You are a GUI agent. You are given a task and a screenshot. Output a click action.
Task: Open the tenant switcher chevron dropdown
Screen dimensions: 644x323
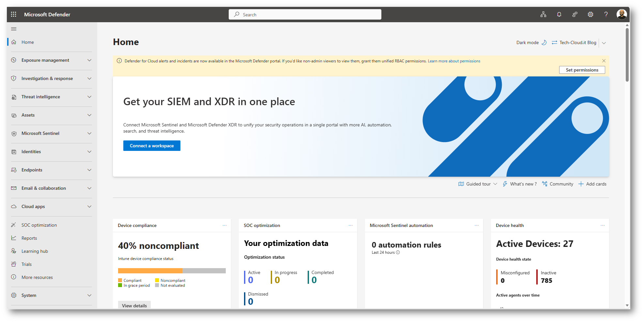tap(604, 43)
